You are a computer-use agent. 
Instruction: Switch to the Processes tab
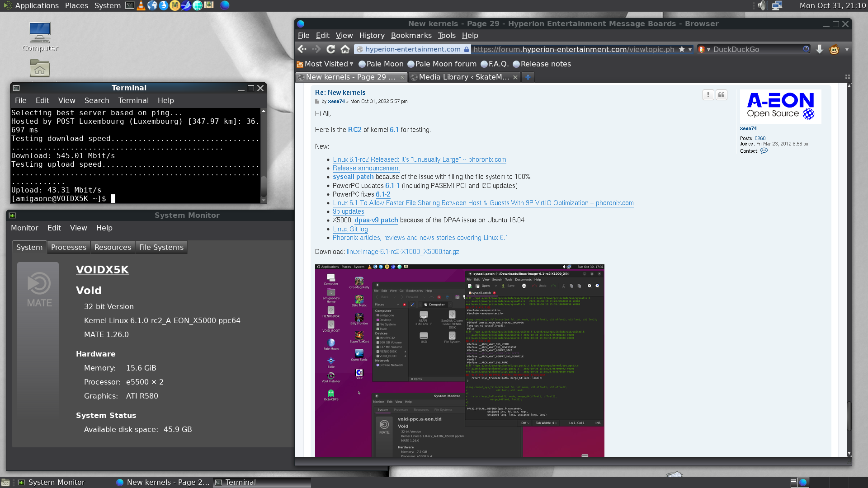69,247
